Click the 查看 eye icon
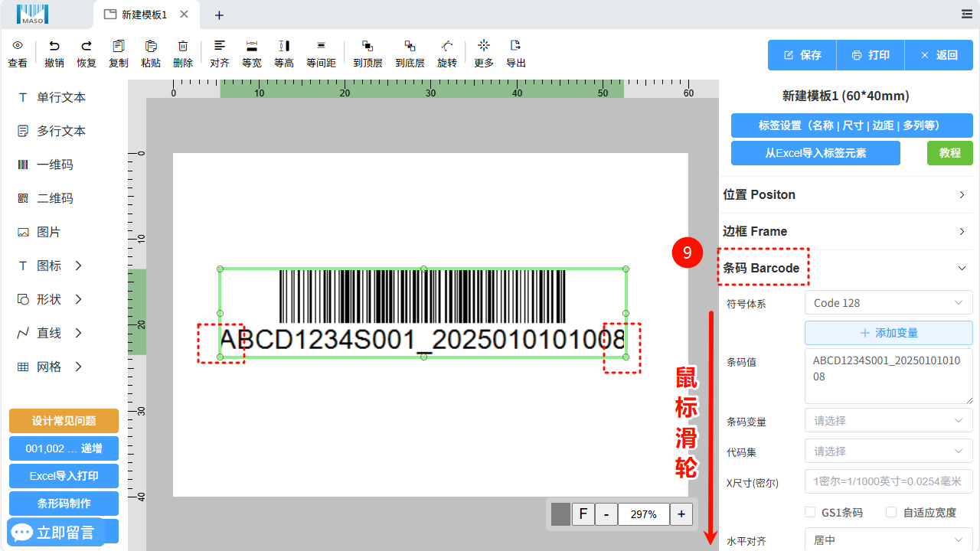 pyautogui.click(x=18, y=46)
